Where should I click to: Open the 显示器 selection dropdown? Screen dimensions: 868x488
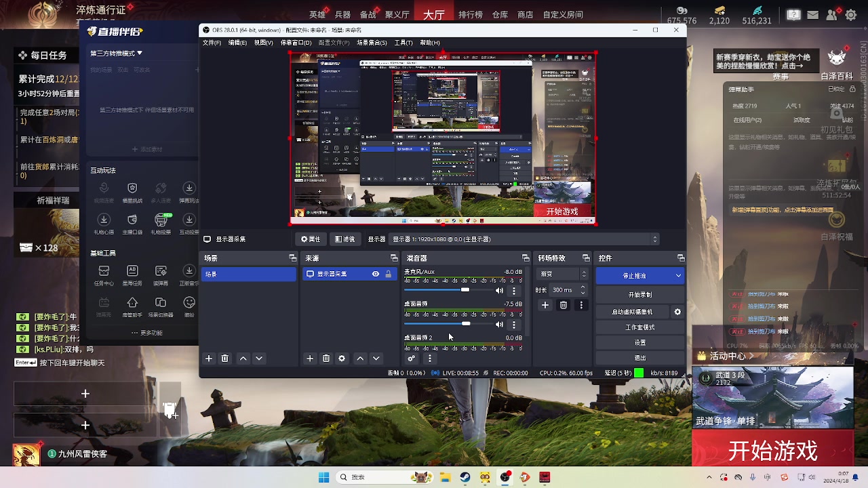point(526,239)
